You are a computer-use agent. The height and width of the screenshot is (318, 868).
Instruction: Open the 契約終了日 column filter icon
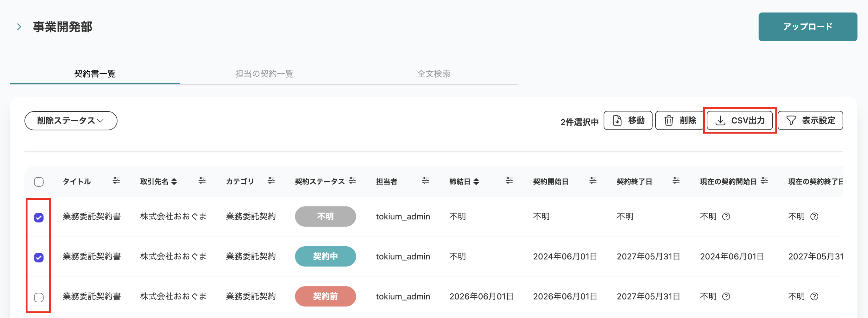pos(676,181)
